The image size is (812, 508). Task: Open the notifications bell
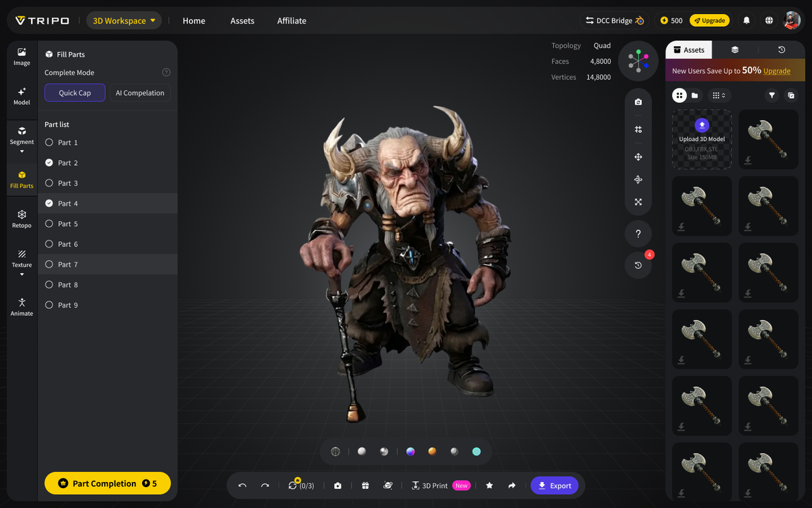tap(747, 20)
